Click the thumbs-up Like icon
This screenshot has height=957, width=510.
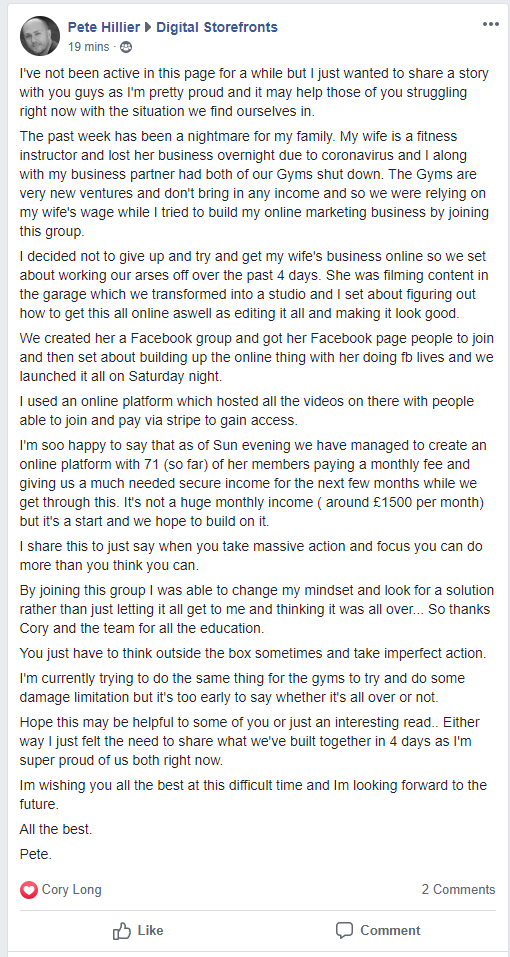[x=122, y=931]
